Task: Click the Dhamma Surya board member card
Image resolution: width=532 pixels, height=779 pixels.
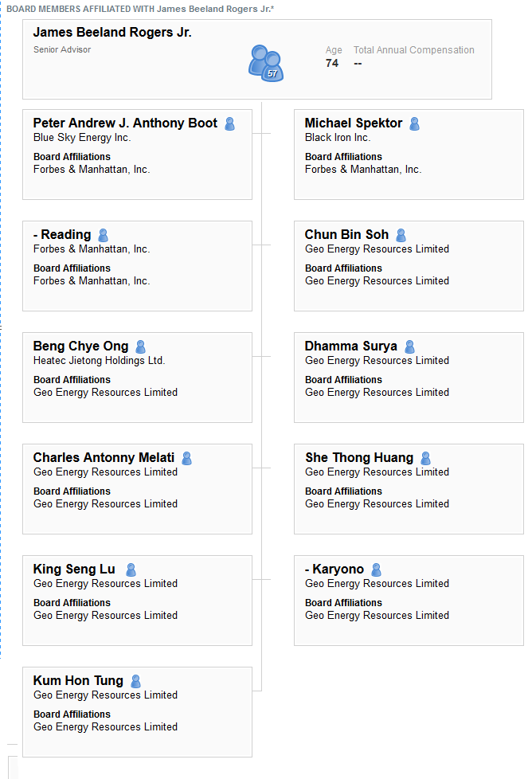Action: click(409, 378)
